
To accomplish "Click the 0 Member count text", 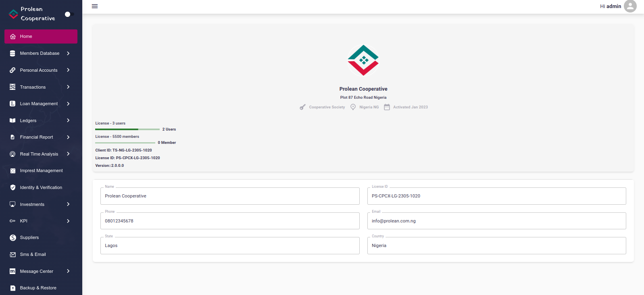I will [x=167, y=143].
